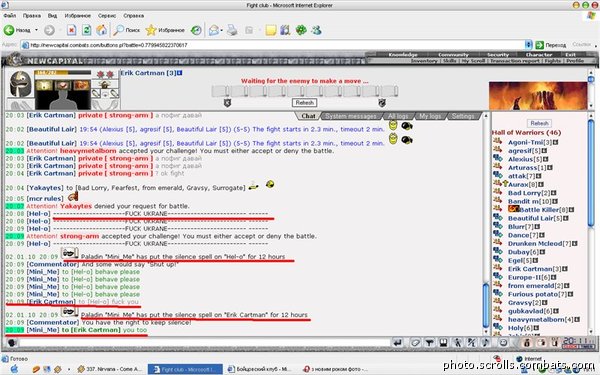Image resolution: width=600 pixels, height=375 pixels.
Task: Open the Back button history dropdown arrow
Action: 36,30
